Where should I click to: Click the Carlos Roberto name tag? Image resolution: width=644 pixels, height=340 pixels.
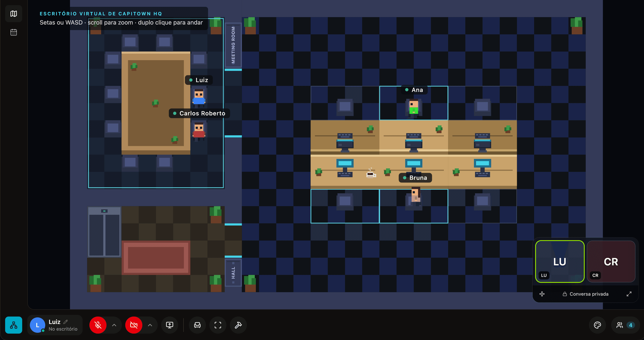(x=199, y=113)
